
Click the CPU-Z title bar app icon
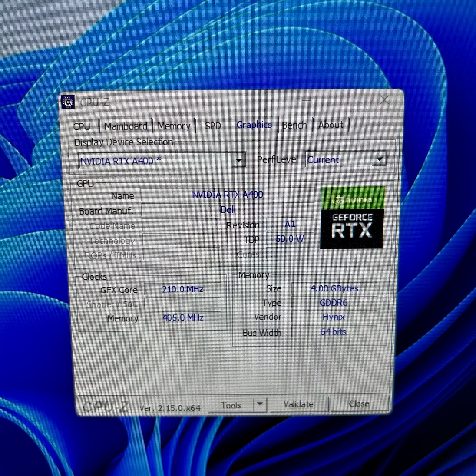pyautogui.click(x=68, y=102)
